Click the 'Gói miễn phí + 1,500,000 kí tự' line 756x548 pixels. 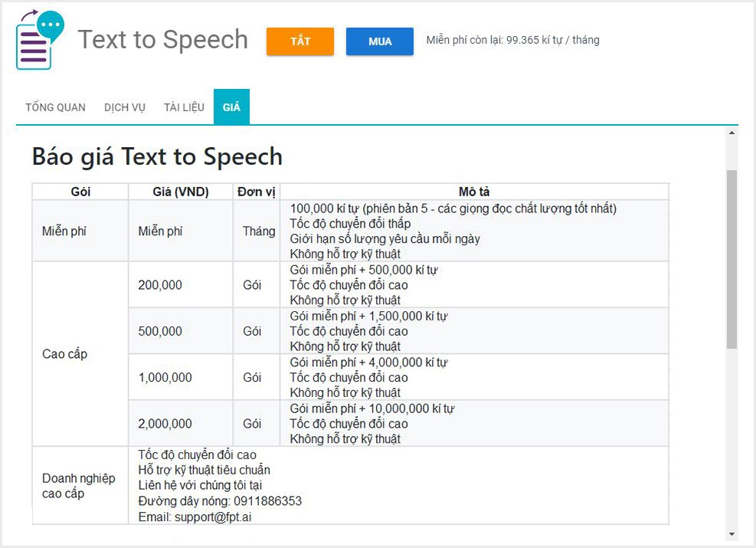(368, 316)
